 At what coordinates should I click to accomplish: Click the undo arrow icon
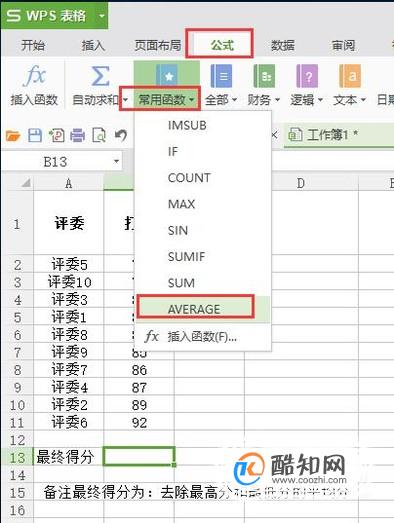[x=121, y=135]
